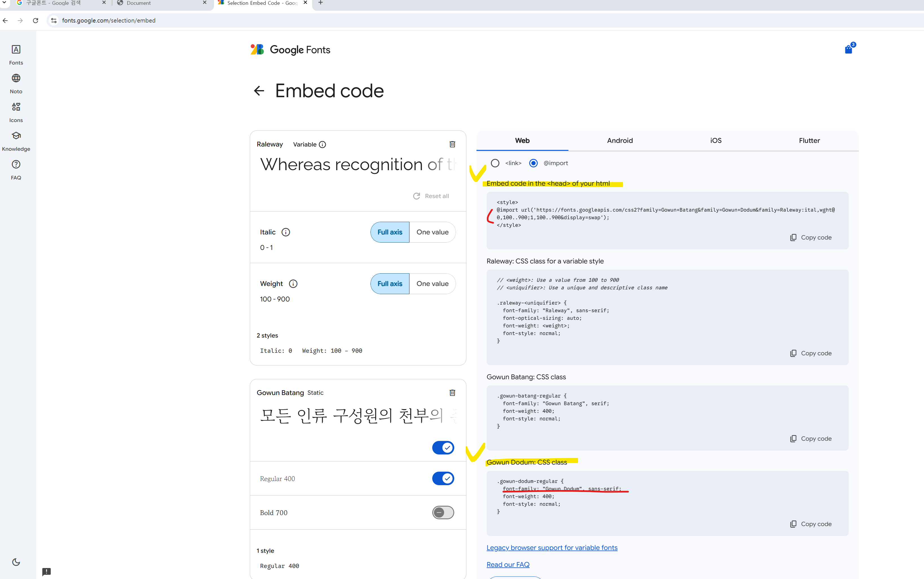924x579 pixels.
Task: Select One value for Italic
Action: 432,232
